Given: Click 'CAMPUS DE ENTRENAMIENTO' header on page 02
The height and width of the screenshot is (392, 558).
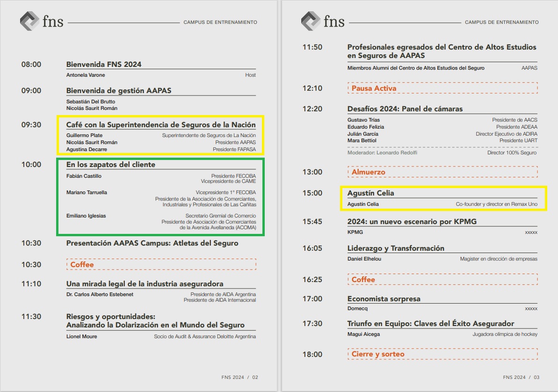Looking at the screenshot, I should (220, 22).
